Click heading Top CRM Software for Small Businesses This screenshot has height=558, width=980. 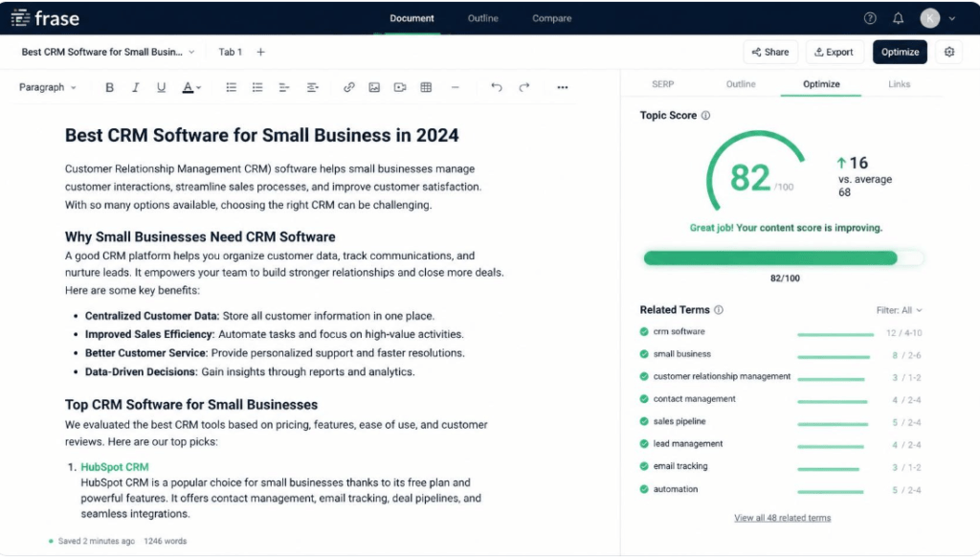[191, 405]
